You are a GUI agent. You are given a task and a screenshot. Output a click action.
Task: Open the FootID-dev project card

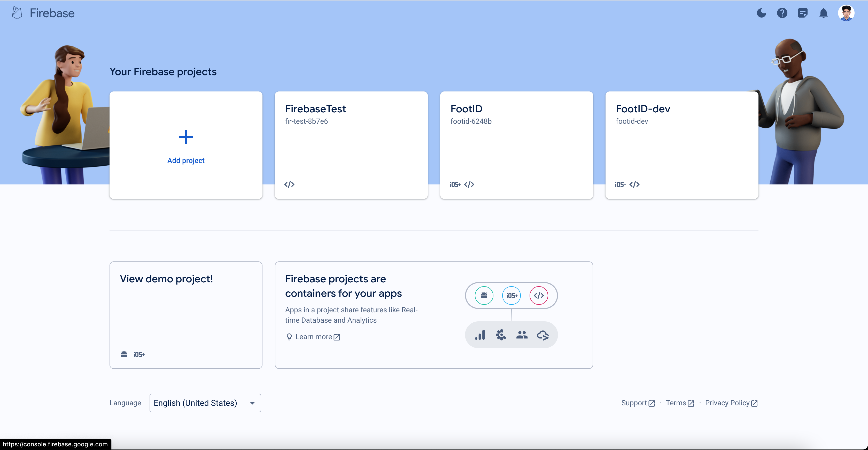[x=681, y=145]
